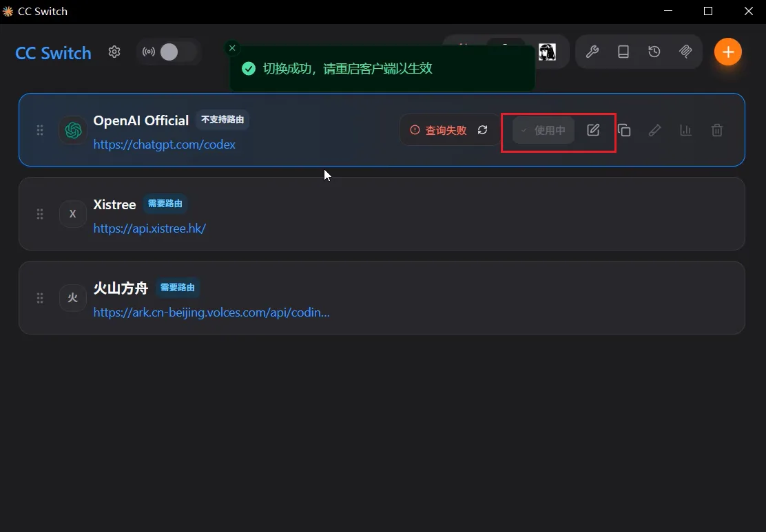Image resolution: width=766 pixels, height=532 pixels.
Task: Open the history clock icon
Action: click(654, 52)
